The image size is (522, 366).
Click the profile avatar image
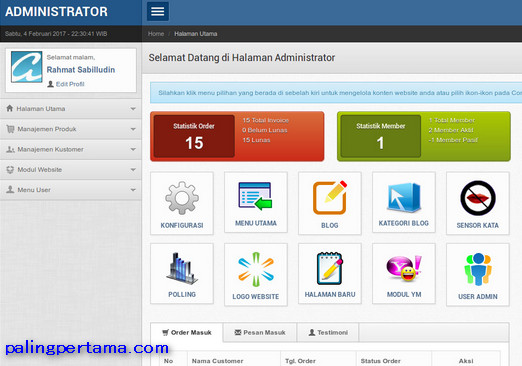[27, 67]
